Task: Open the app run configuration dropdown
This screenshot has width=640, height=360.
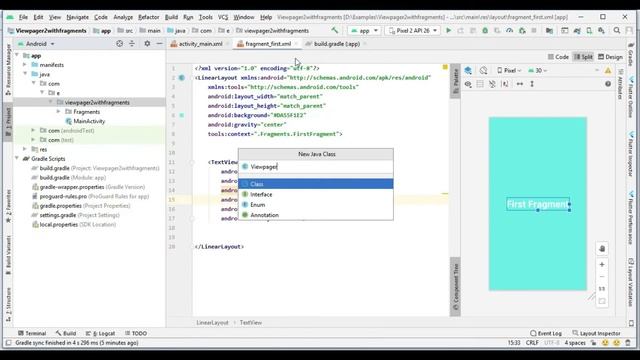Action: (364, 31)
